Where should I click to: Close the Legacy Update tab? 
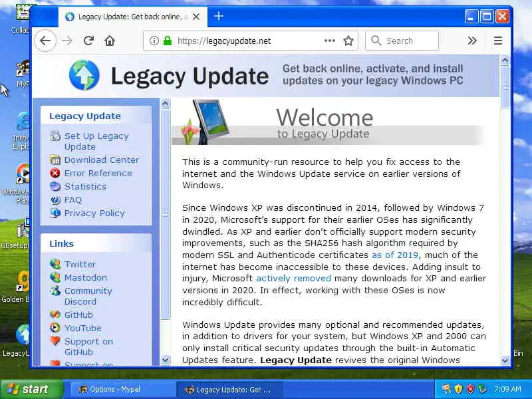[196, 17]
